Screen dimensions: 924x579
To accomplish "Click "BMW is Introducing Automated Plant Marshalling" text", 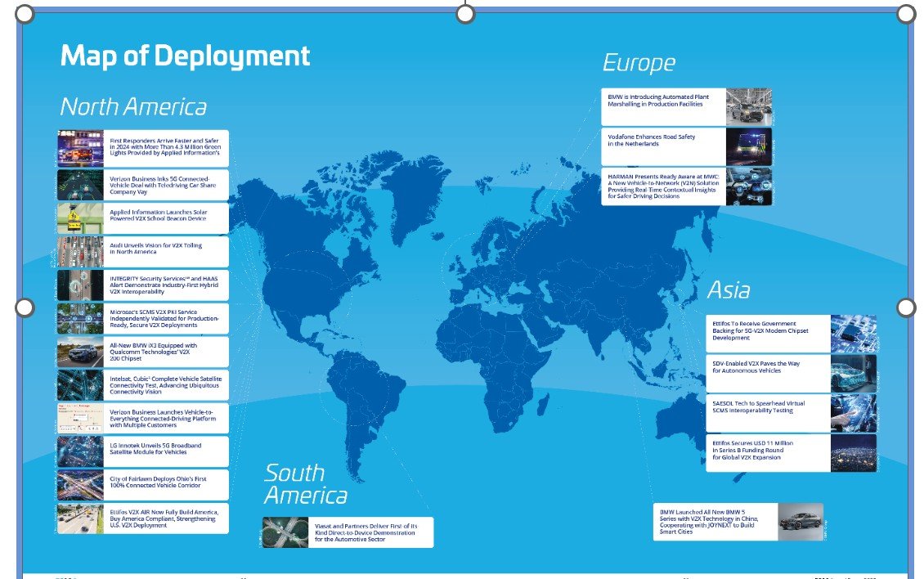I will point(658,101).
